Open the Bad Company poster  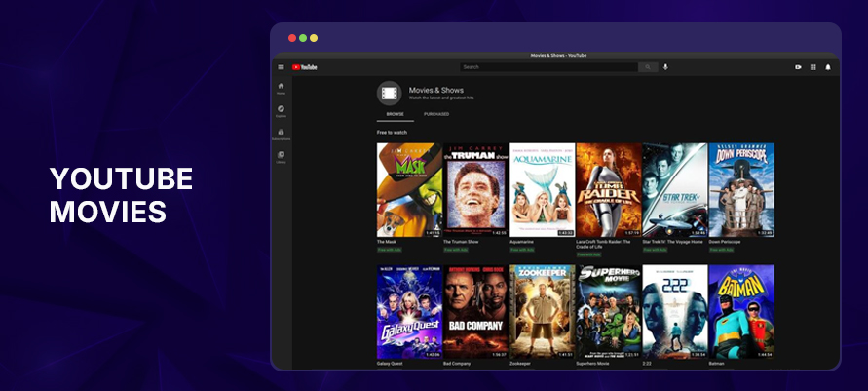click(475, 312)
